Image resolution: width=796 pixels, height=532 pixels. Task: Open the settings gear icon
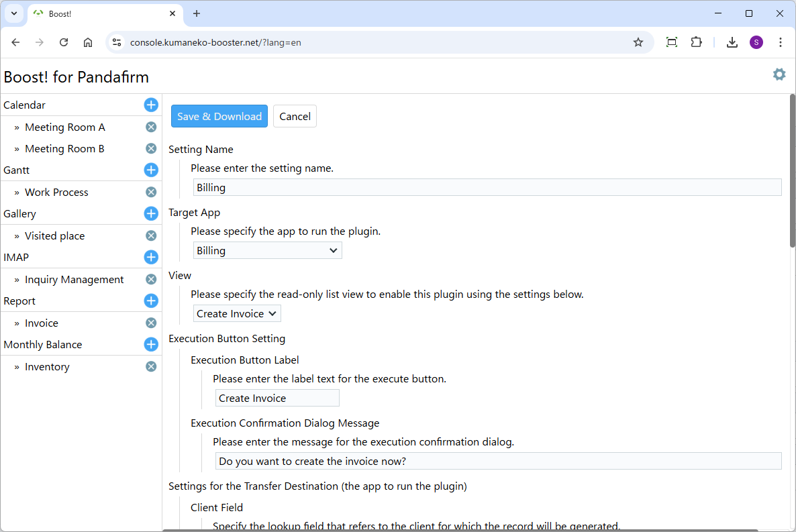(779, 74)
